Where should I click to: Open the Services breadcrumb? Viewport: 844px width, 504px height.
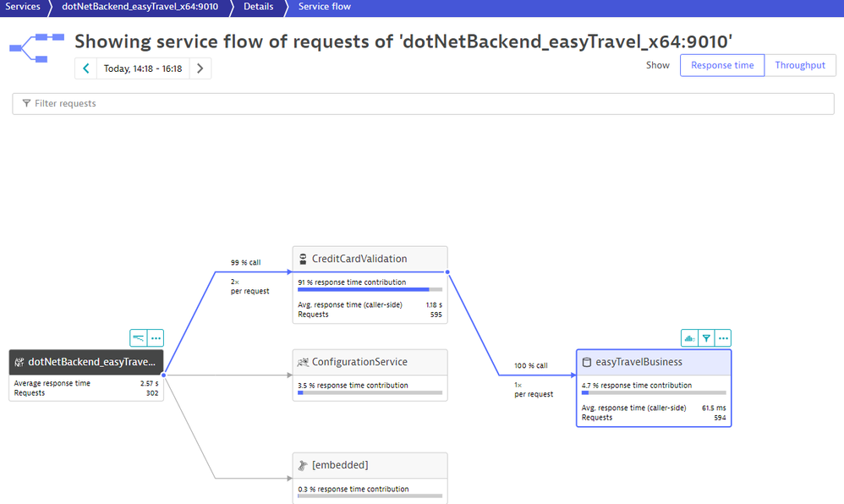23,7
